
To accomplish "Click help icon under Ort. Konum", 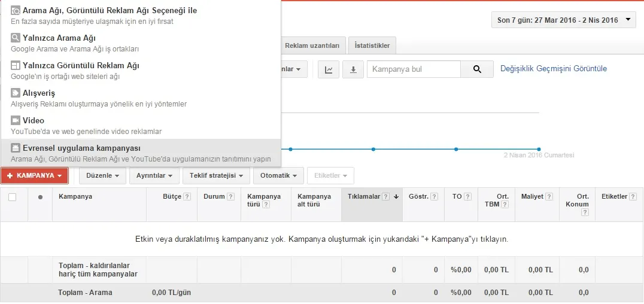I will tap(585, 212).
